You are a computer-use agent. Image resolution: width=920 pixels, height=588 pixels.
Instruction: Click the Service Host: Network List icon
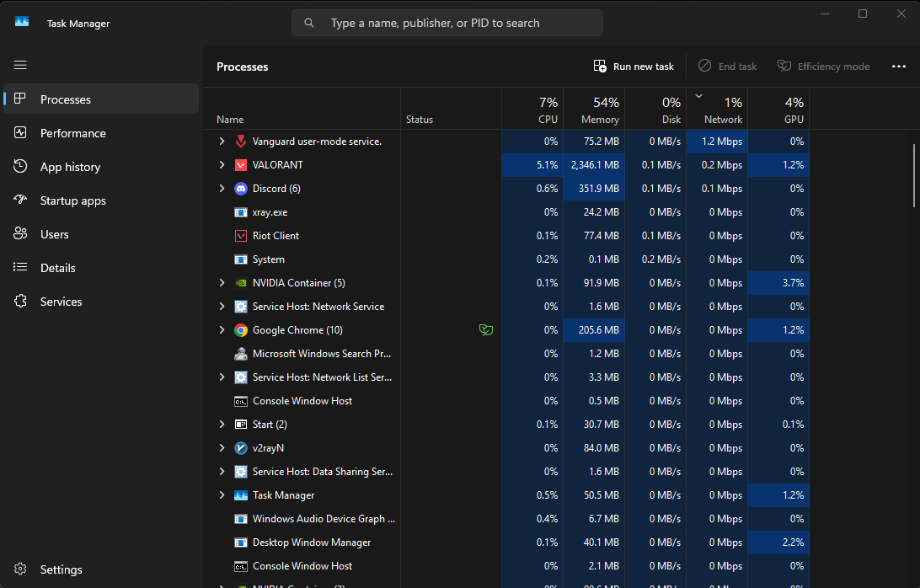tap(241, 377)
